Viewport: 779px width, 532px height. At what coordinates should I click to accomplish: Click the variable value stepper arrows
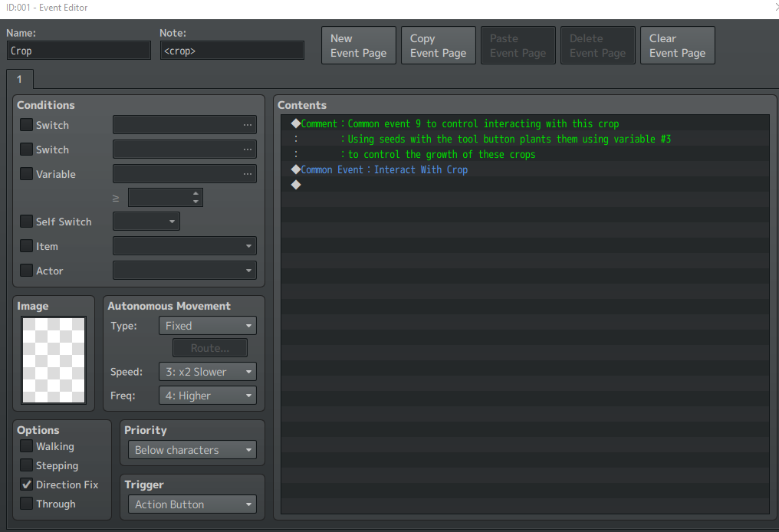196,197
